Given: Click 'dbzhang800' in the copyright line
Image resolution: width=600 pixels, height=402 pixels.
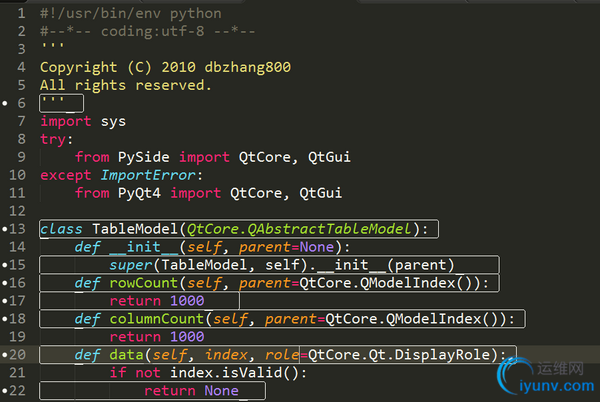Looking at the screenshot, I should coord(248,67).
